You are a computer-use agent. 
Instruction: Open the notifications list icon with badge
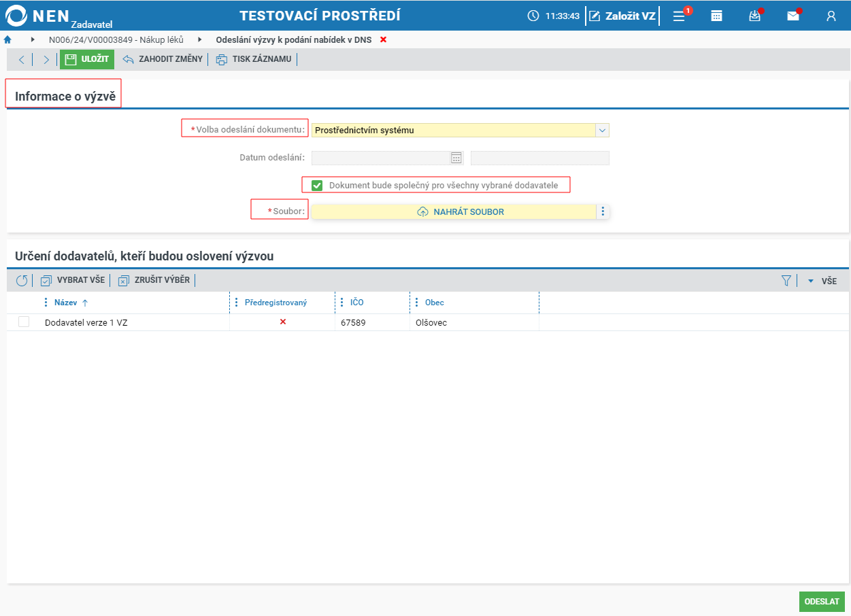680,16
